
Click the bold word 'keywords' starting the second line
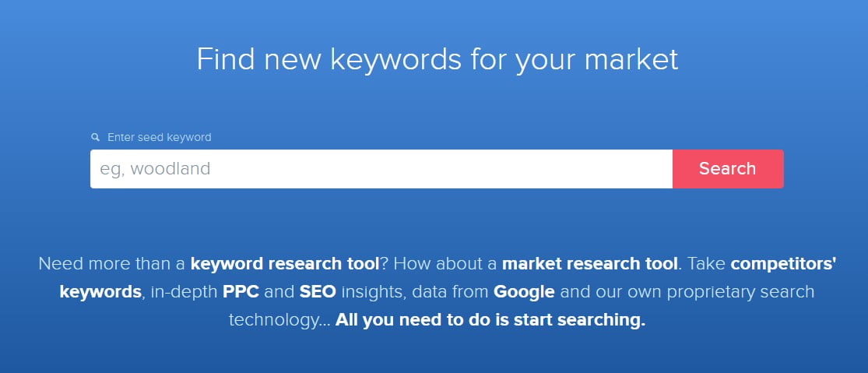100,292
